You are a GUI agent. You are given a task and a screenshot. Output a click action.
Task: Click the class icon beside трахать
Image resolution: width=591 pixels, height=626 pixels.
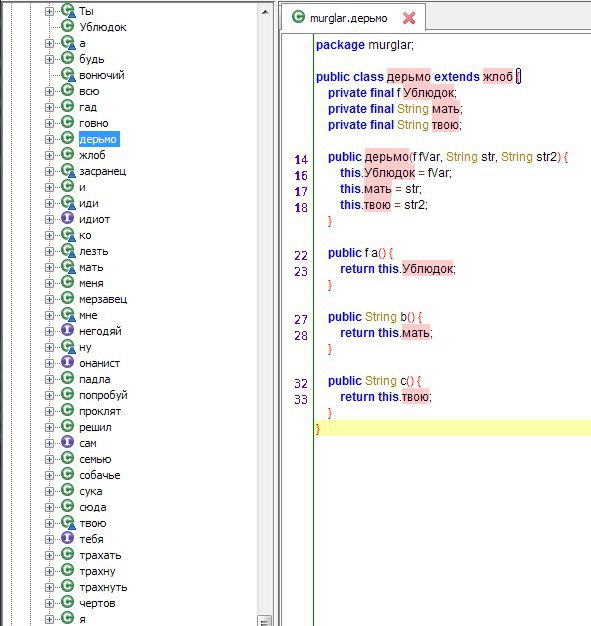[x=67, y=554]
